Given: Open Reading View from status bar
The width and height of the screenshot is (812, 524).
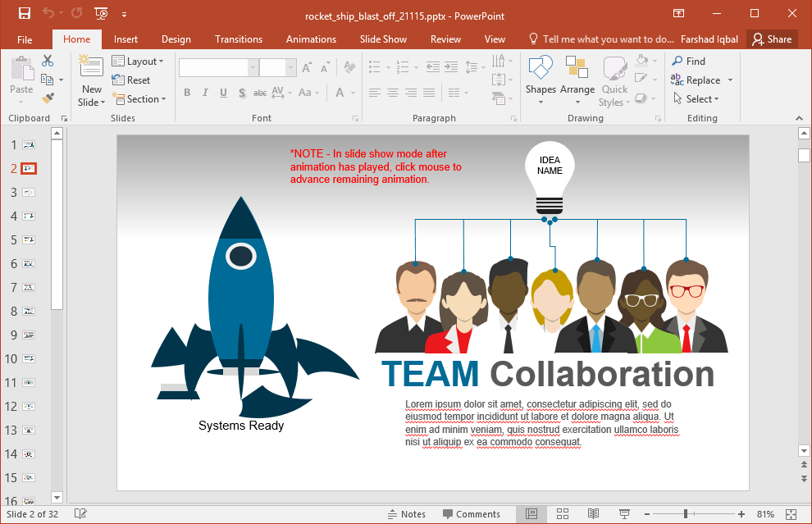Looking at the screenshot, I should tap(593, 514).
